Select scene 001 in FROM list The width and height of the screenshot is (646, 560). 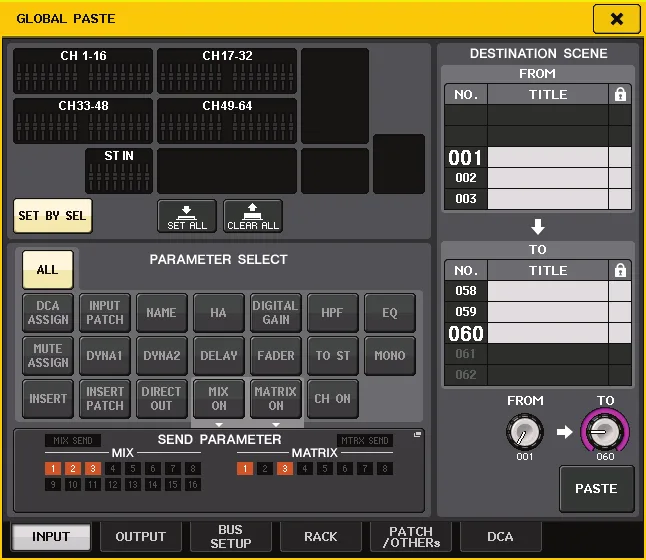(x=538, y=157)
